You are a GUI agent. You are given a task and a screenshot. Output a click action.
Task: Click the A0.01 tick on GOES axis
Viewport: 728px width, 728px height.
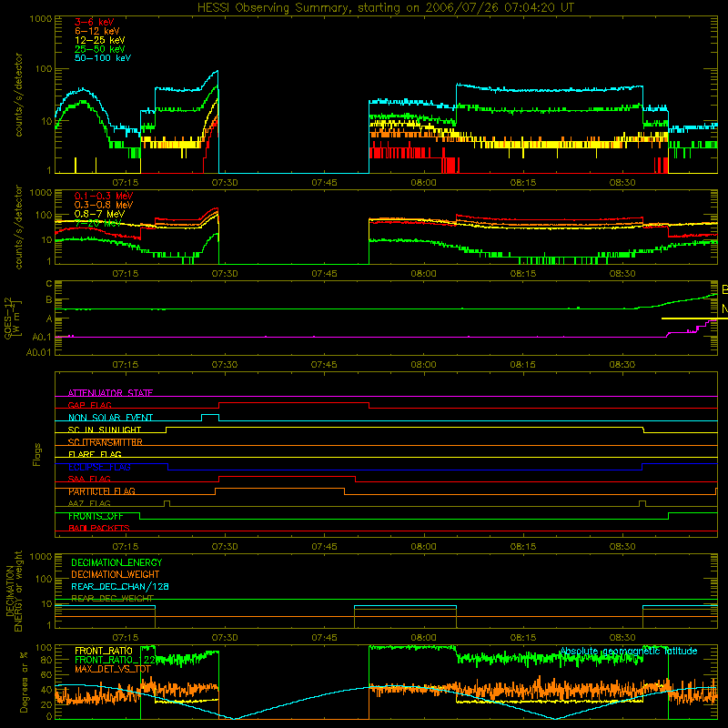coord(39,352)
